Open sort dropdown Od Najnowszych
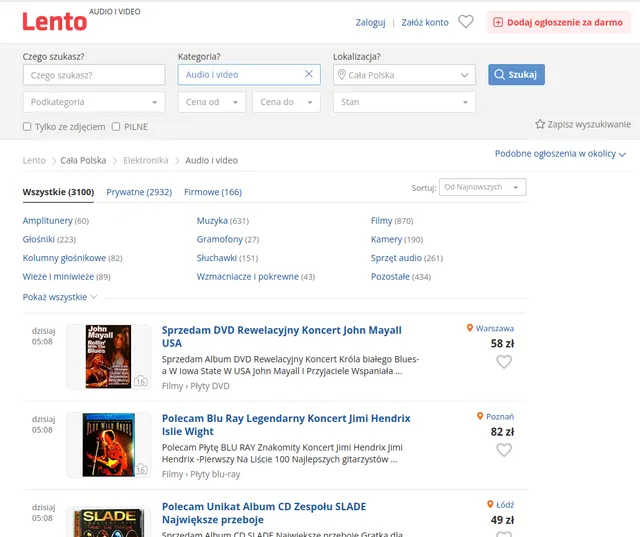 (x=483, y=187)
